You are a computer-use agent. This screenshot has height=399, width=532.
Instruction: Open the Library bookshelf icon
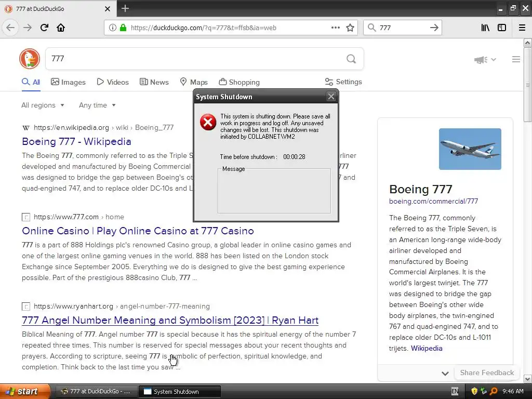[485, 28]
